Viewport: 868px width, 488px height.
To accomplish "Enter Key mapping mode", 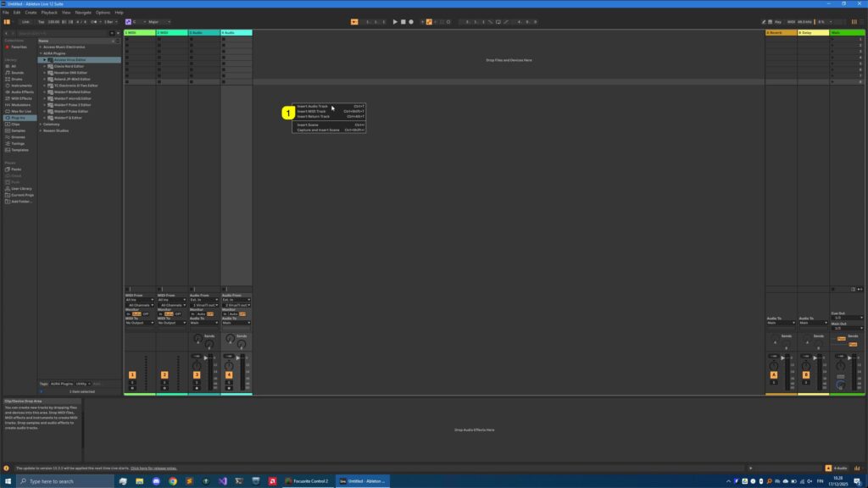I will 778,20.
